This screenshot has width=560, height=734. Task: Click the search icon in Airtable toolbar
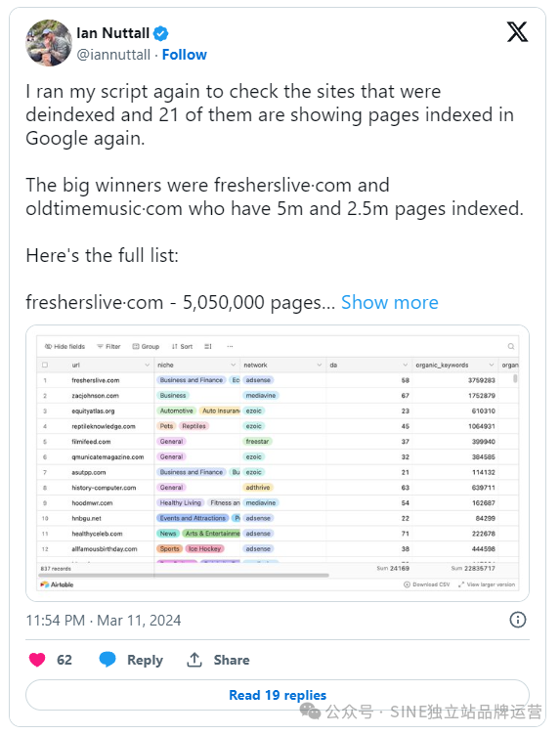pyautogui.click(x=511, y=346)
